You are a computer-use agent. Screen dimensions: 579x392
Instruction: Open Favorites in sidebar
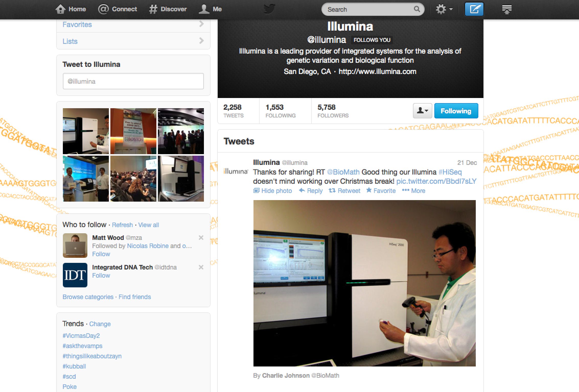coord(77,24)
